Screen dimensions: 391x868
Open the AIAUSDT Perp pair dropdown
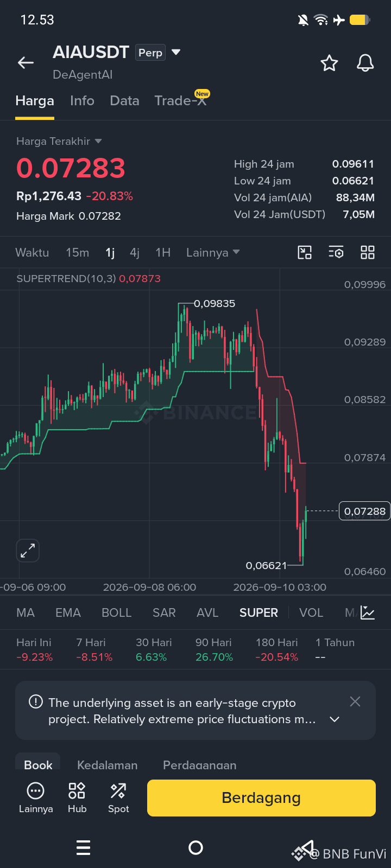coord(176,52)
